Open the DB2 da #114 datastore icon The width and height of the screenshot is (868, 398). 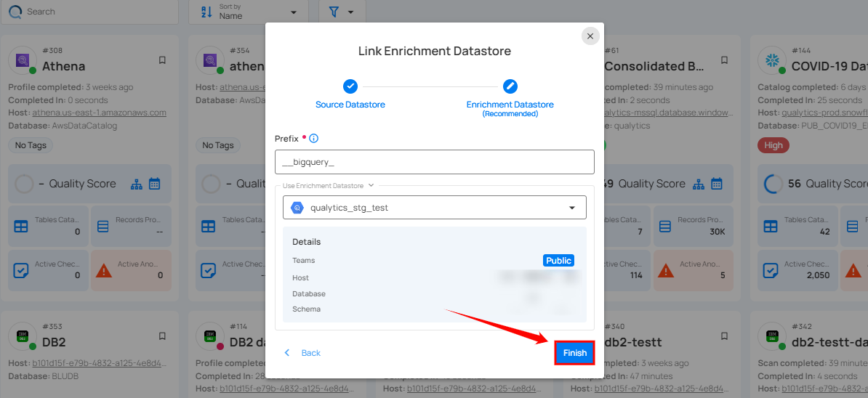pyautogui.click(x=210, y=337)
